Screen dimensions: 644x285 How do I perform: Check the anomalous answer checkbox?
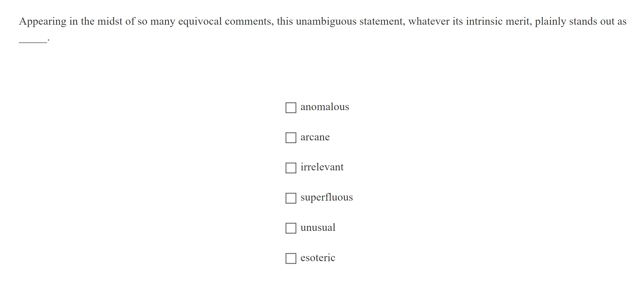coord(291,108)
